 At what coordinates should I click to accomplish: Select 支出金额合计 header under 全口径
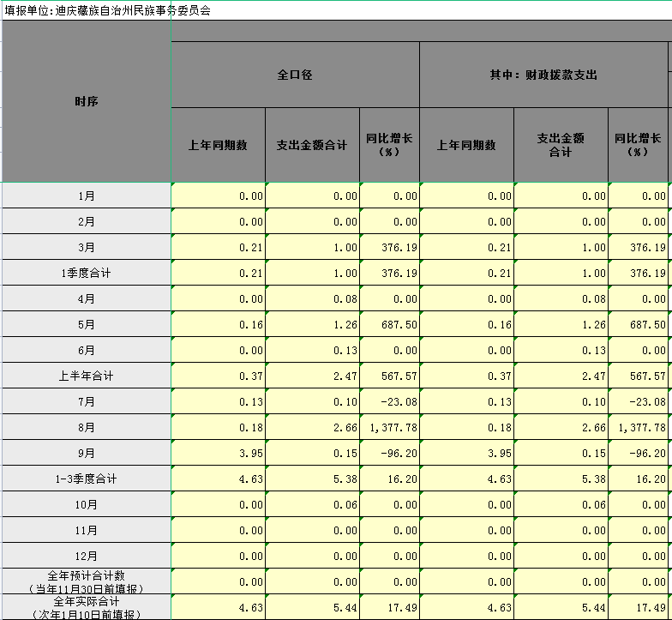pyautogui.click(x=312, y=145)
